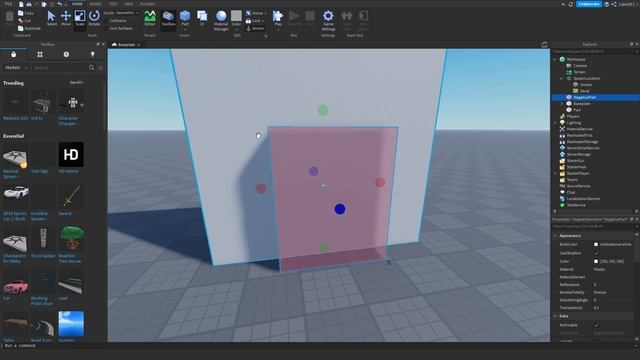Open the MODEL ribbon tab
640x360 pixels.
pos(96,4)
